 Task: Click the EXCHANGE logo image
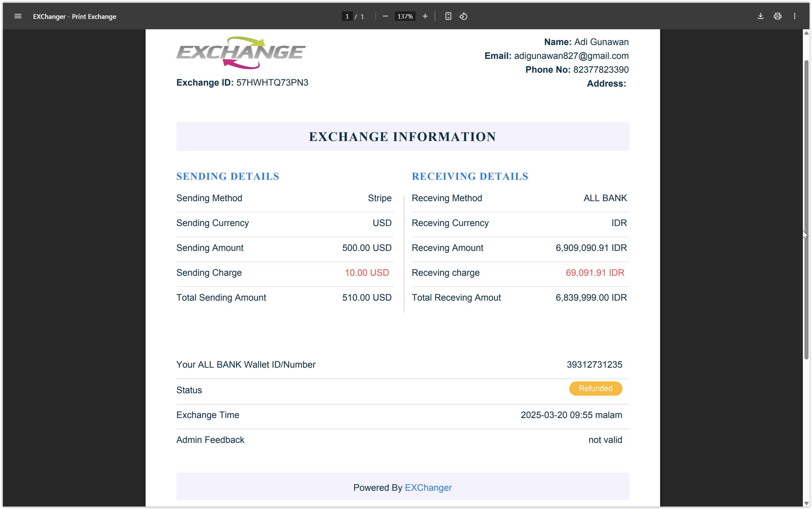241,53
